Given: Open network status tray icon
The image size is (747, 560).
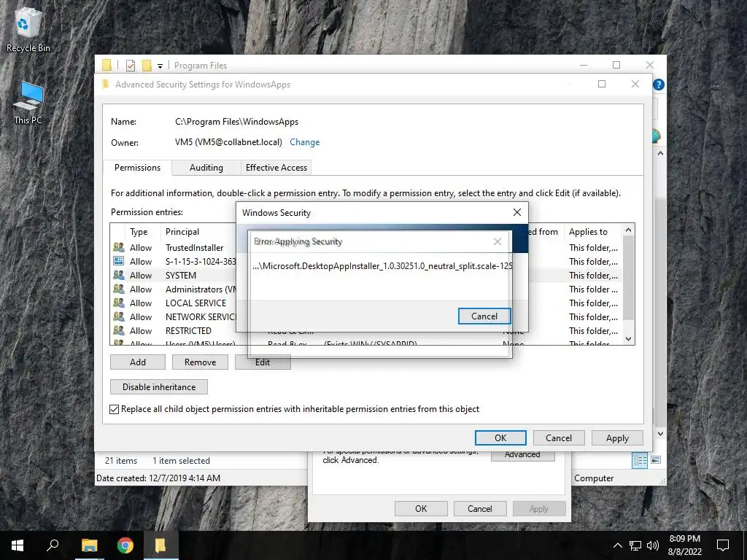Looking at the screenshot, I should [635, 545].
